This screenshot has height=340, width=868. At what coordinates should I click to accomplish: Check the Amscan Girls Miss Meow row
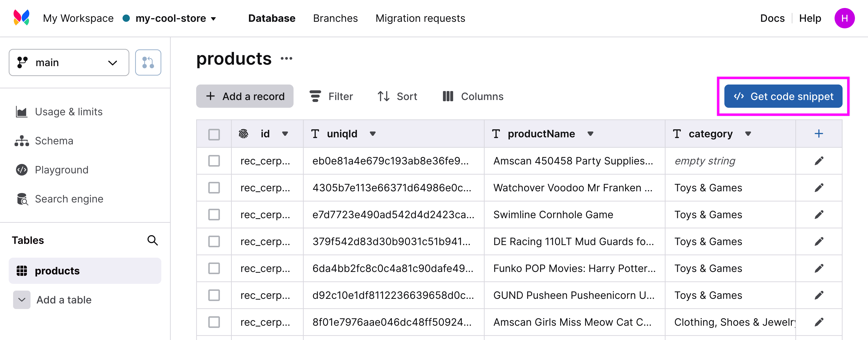(214, 322)
